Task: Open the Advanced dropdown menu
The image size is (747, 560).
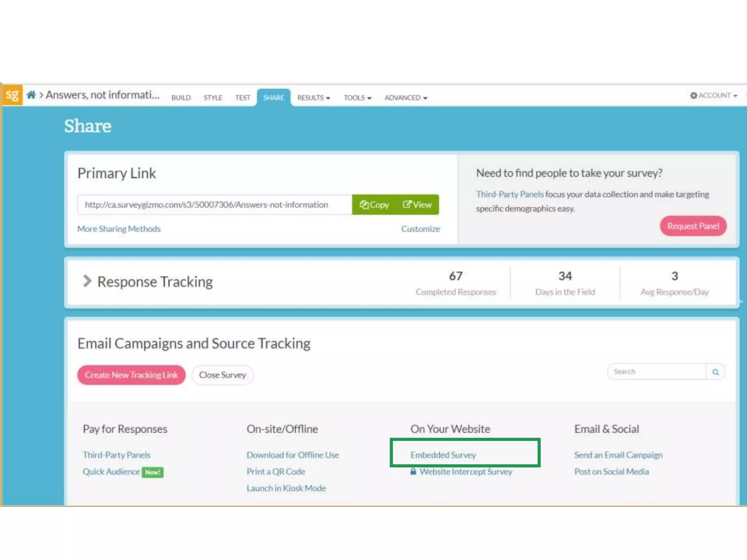Action: [406, 98]
